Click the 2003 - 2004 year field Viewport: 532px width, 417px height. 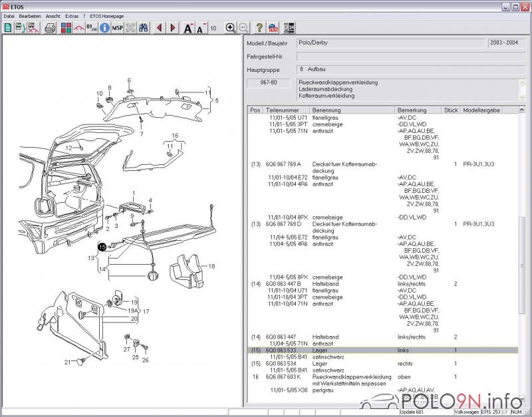(x=507, y=43)
